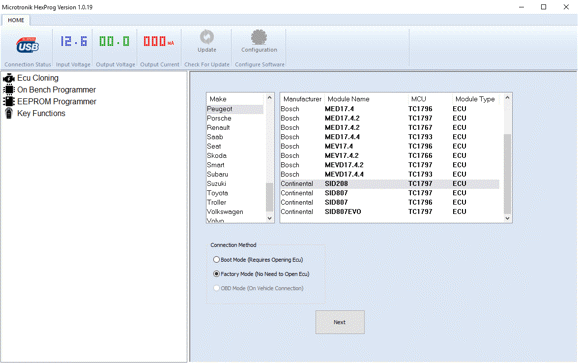The image size is (578, 363).
Task: Select Suzuki in the Make list
Action: point(235,184)
